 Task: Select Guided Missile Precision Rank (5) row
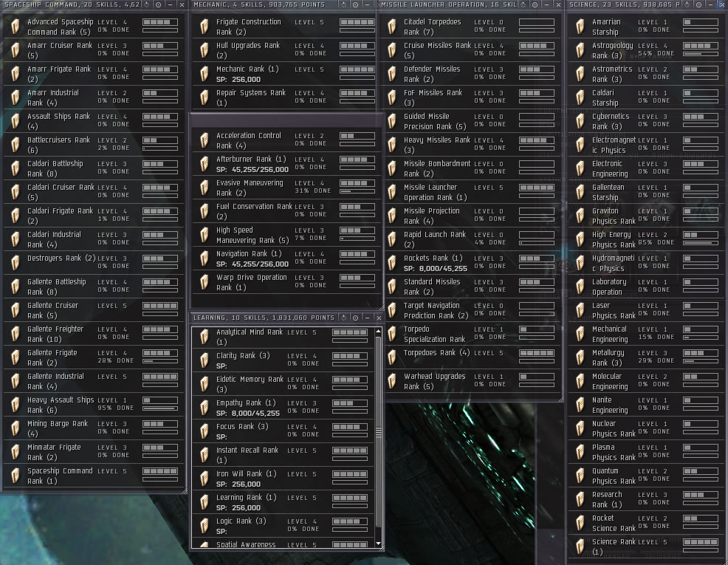click(x=473, y=121)
